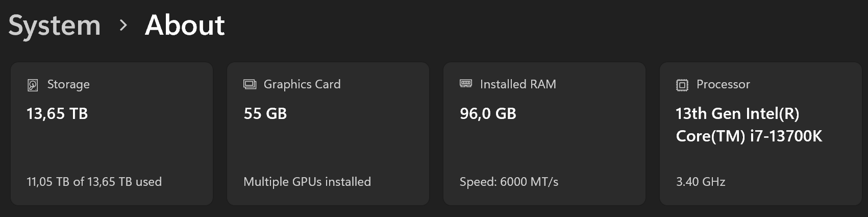Screen dimensions: 868x217
Task: Click the 13,65 TB storage value
Action: pos(57,113)
